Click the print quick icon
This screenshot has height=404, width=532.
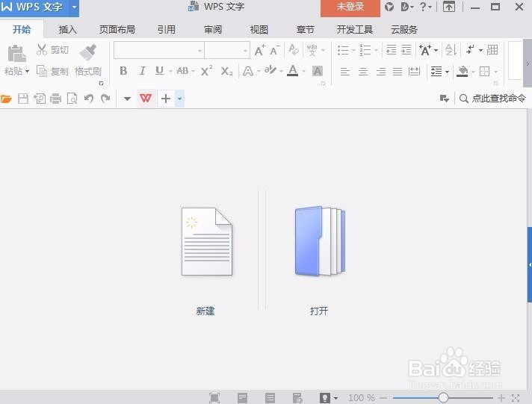[x=55, y=99]
